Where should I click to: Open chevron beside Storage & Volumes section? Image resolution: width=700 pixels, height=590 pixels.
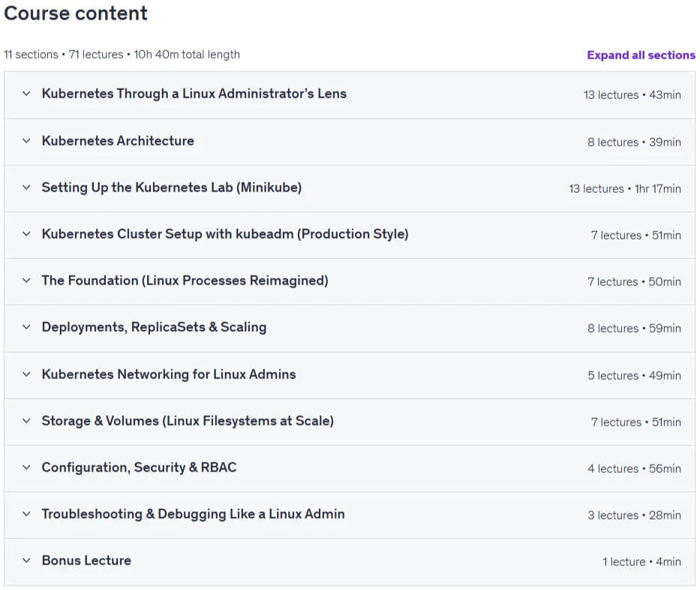coord(26,420)
